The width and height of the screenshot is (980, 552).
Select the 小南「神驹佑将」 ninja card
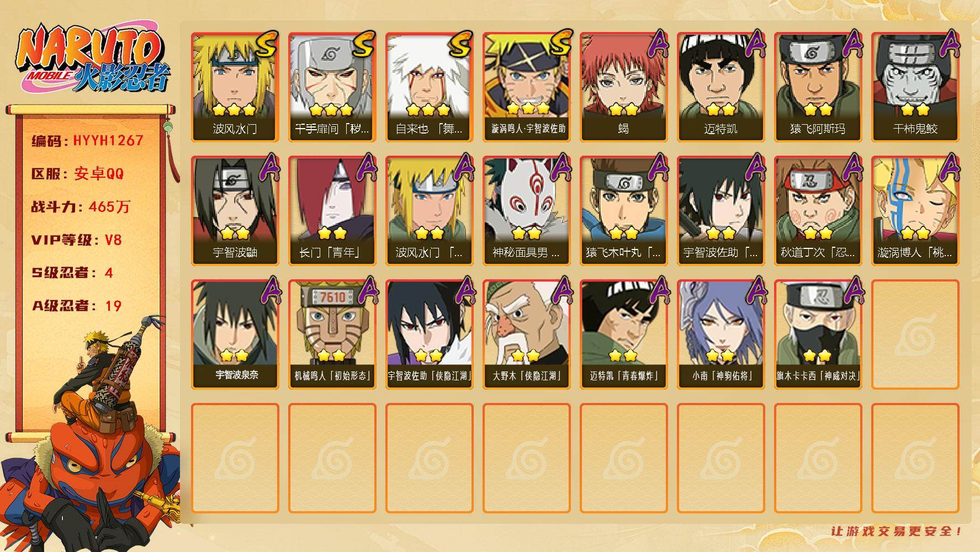click(x=721, y=335)
